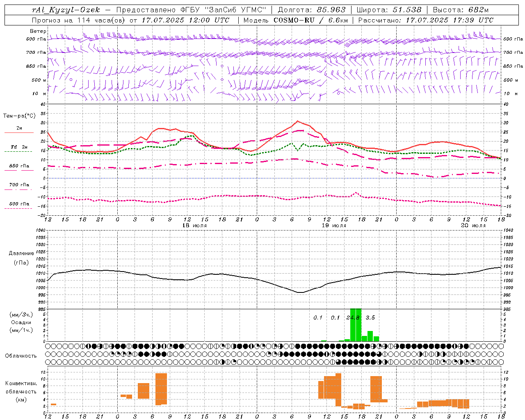
Task: Click 850 гПа in the temperature legend
Action: click(19, 166)
